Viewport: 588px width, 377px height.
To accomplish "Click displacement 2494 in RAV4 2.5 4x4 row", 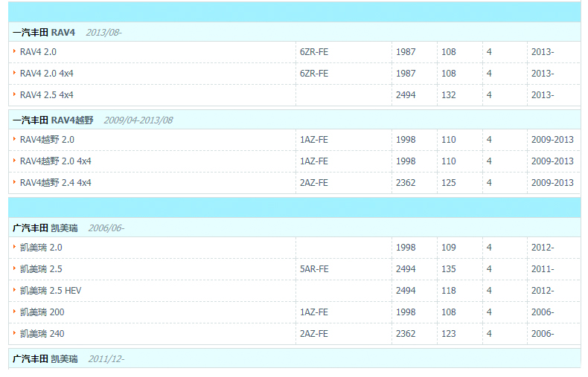I will click(x=406, y=95).
